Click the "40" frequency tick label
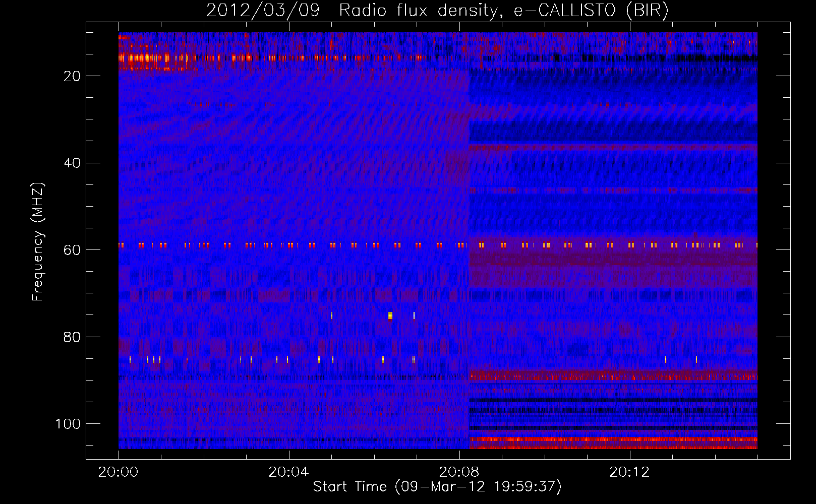This screenshot has width=816, height=504. coord(72,163)
